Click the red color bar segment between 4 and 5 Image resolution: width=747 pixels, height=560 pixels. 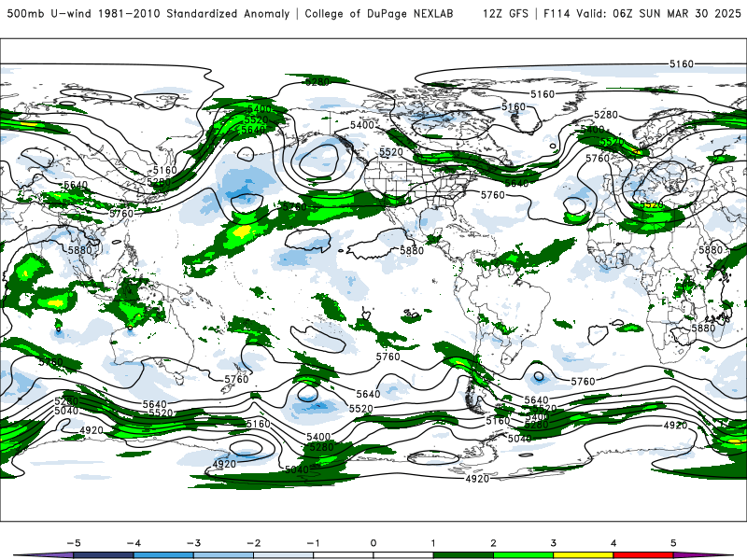coord(642,555)
